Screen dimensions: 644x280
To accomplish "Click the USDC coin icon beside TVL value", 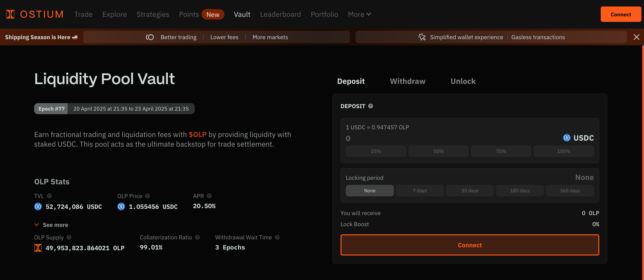I will (38, 206).
